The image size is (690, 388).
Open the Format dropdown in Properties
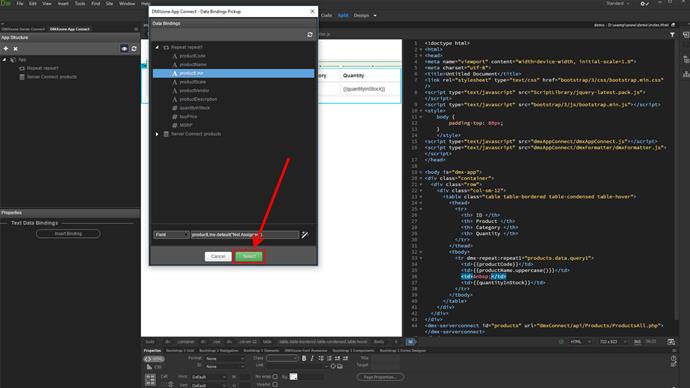(x=224, y=359)
